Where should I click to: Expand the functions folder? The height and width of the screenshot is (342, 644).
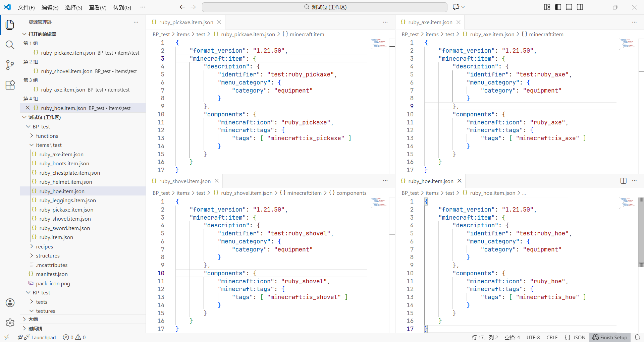[47, 136]
